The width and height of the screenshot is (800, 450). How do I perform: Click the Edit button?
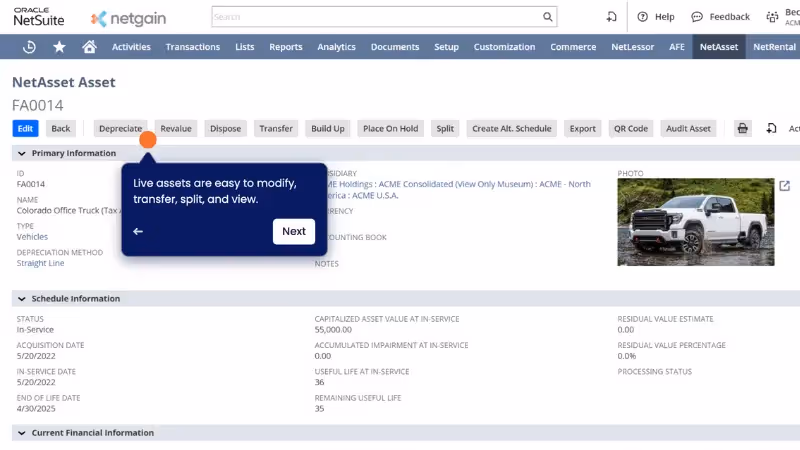coord(25,129)
